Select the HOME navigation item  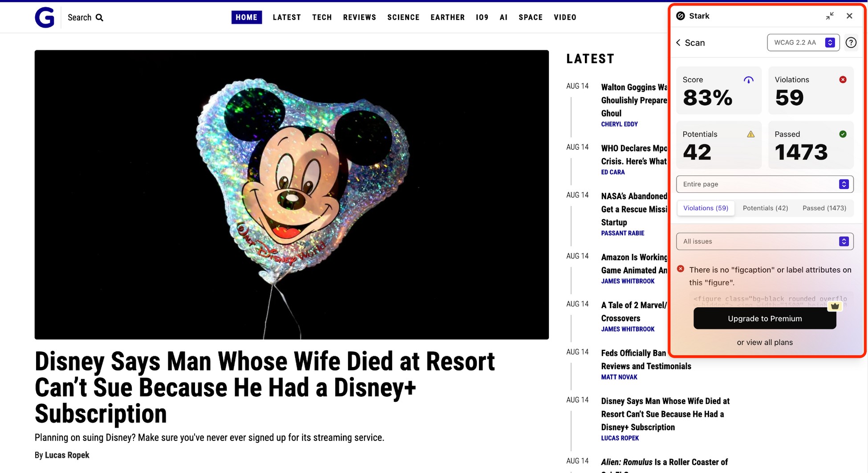tap(247, 17)
